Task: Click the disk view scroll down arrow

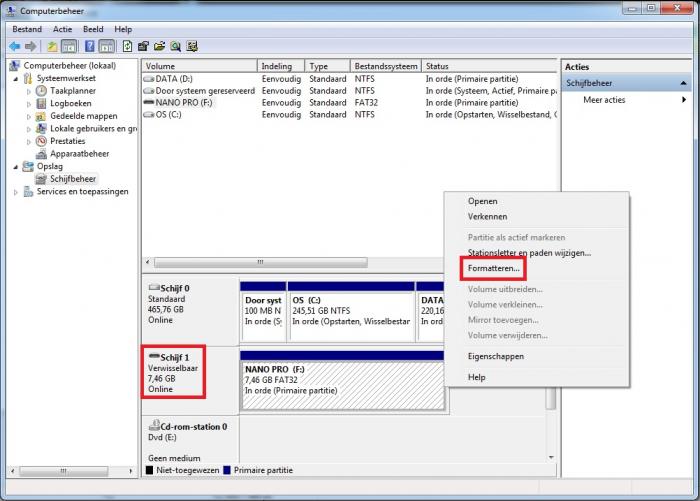Action: 551,457
